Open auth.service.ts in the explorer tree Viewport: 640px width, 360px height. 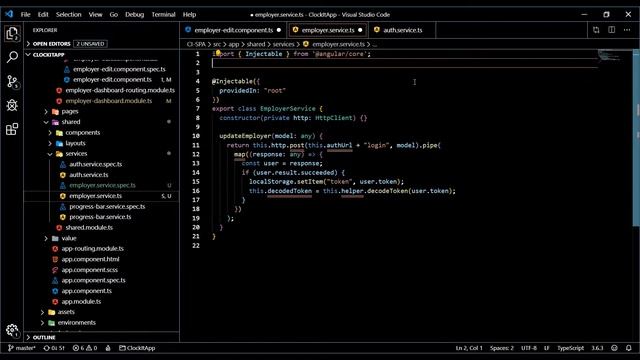(x=89, y=175)
